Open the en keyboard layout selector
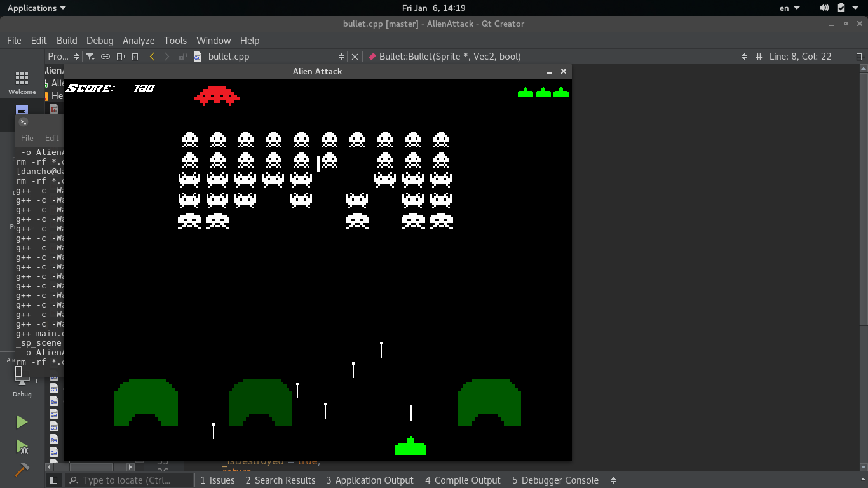 coord(789,8)
